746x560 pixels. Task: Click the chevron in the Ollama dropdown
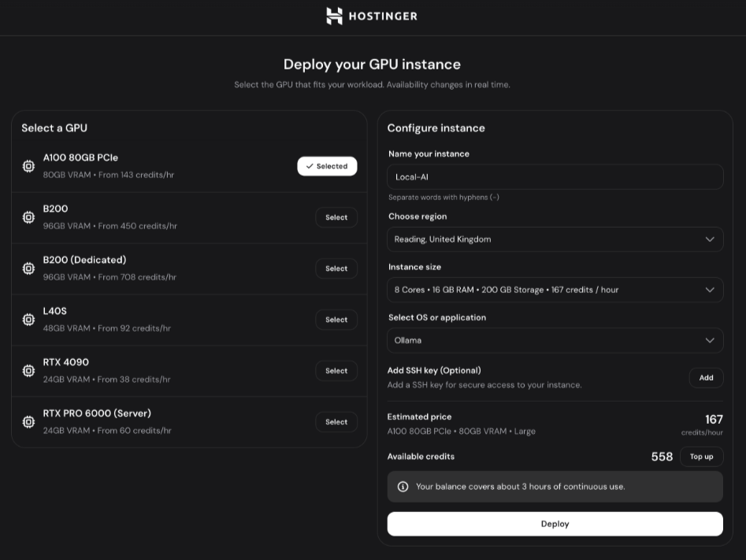pyautogui.click(x=710, y=340)
